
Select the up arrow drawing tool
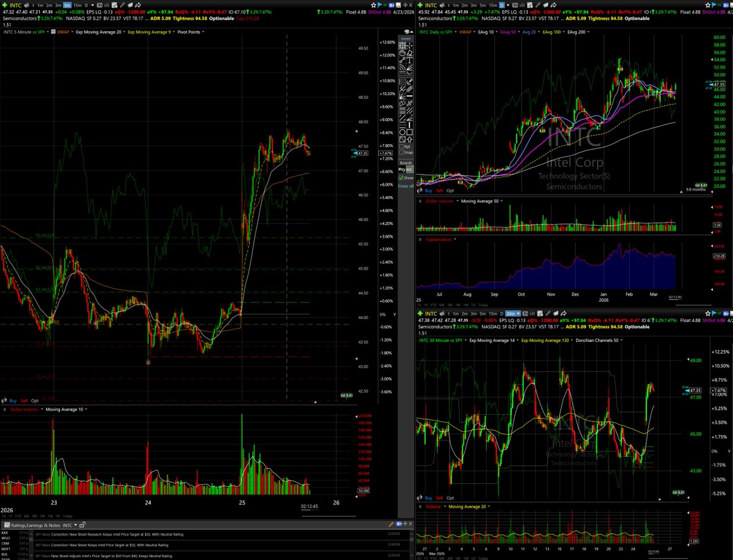pyautogui.click(x=409, y=139)
